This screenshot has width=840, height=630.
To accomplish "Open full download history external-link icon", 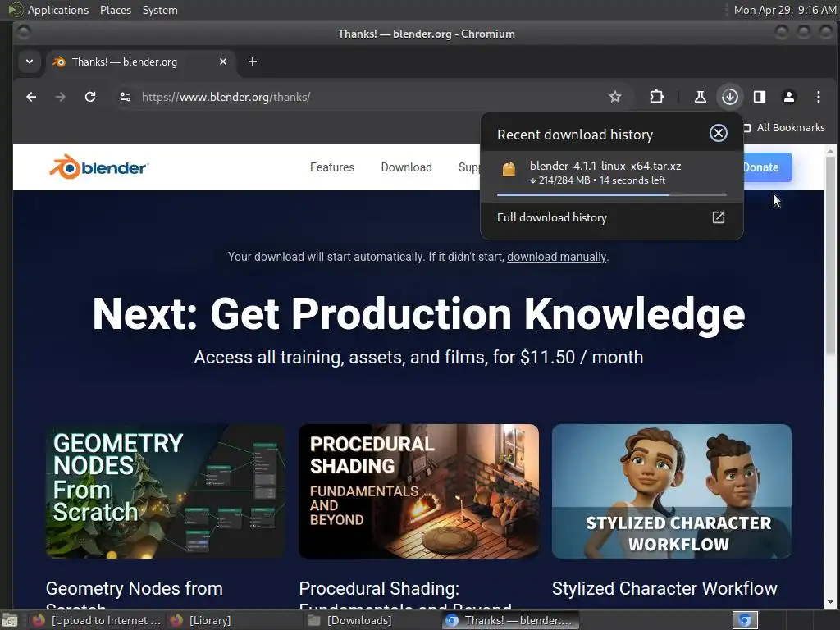I will pos(718,217).
